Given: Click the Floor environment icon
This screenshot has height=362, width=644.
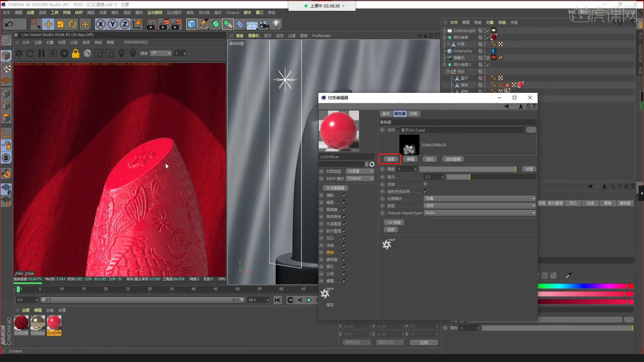Looking at the screenshot, I should 252,24.
